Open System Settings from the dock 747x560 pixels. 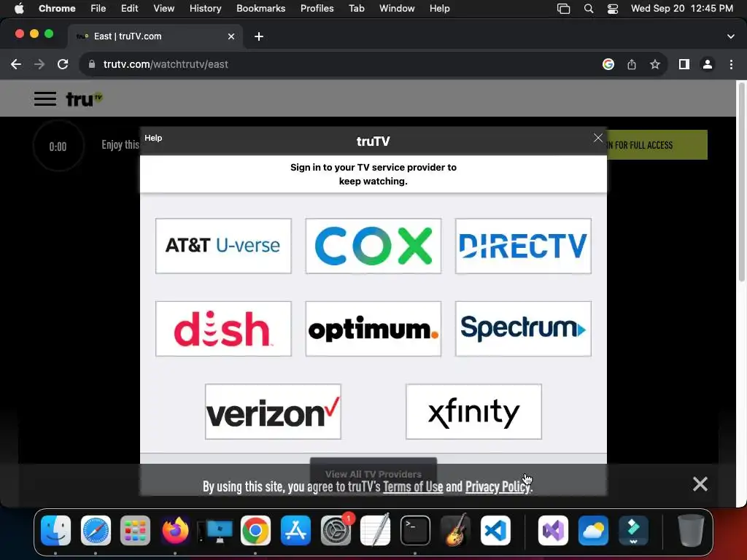tap(336, 530)
